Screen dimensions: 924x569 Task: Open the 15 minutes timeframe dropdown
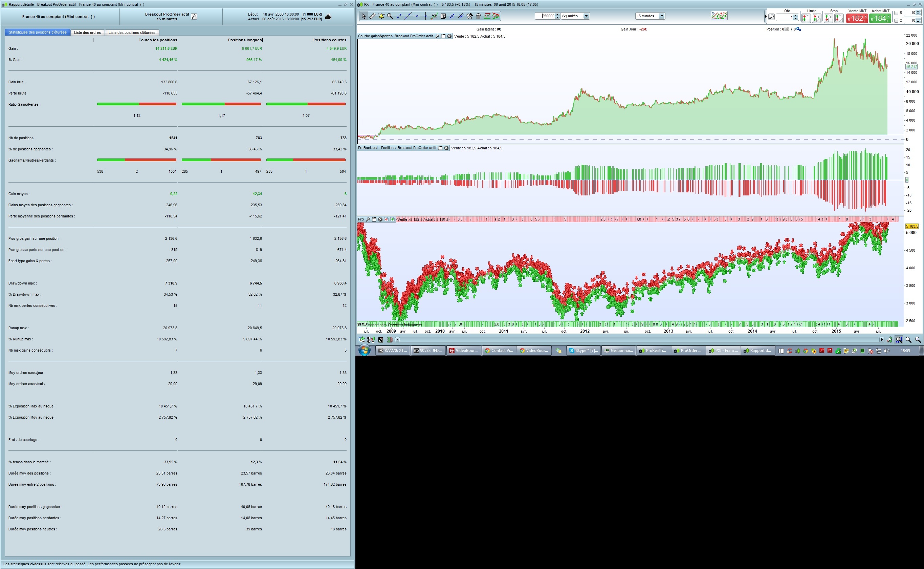pos(661,16)
